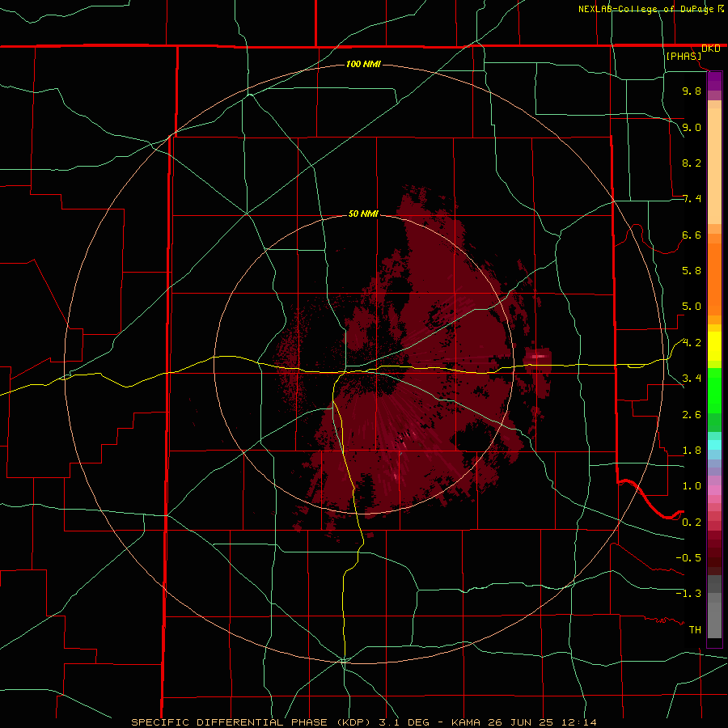728x728 pixels.
Task: Pick the pink colorbar segment near 1.0
Action: point(714,490)
